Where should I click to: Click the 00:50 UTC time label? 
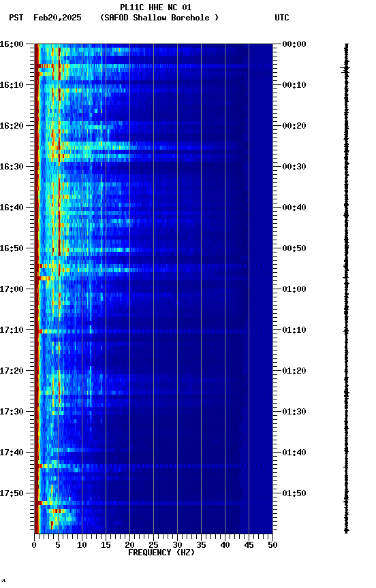point(294,248)
